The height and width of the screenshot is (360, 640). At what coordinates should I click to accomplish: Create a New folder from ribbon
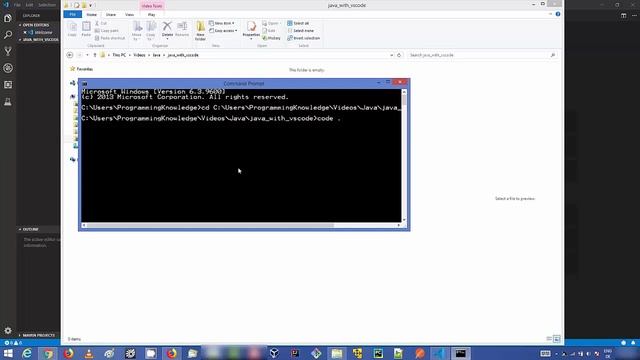(x=200, y=31)
